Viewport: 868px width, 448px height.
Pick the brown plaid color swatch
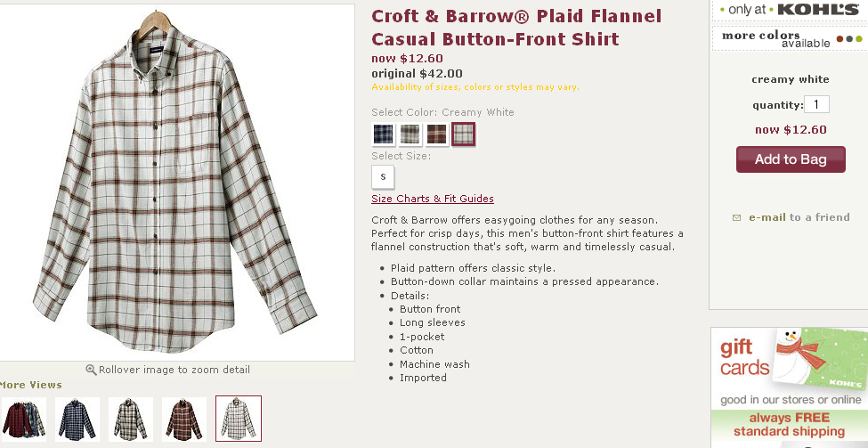436,134
